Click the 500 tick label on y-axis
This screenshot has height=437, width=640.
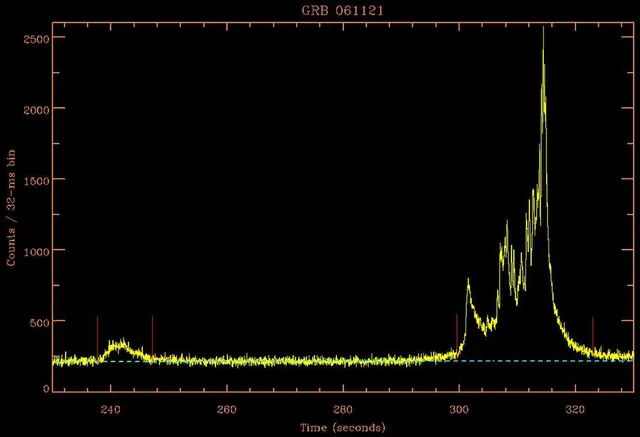40,322
